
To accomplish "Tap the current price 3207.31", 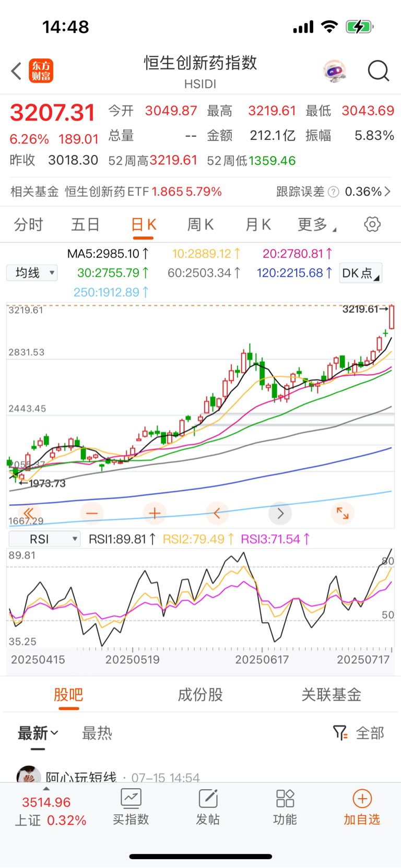I will (53, 112).
